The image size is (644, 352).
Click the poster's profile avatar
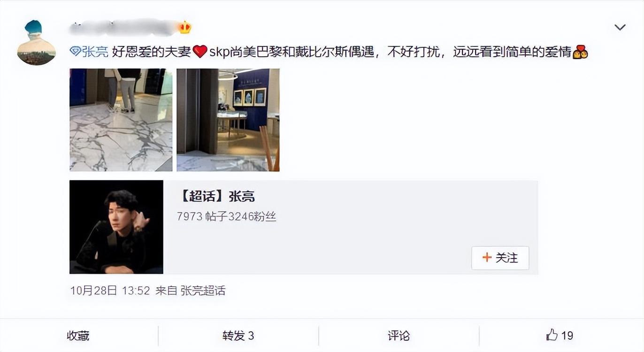click(36, 42)
